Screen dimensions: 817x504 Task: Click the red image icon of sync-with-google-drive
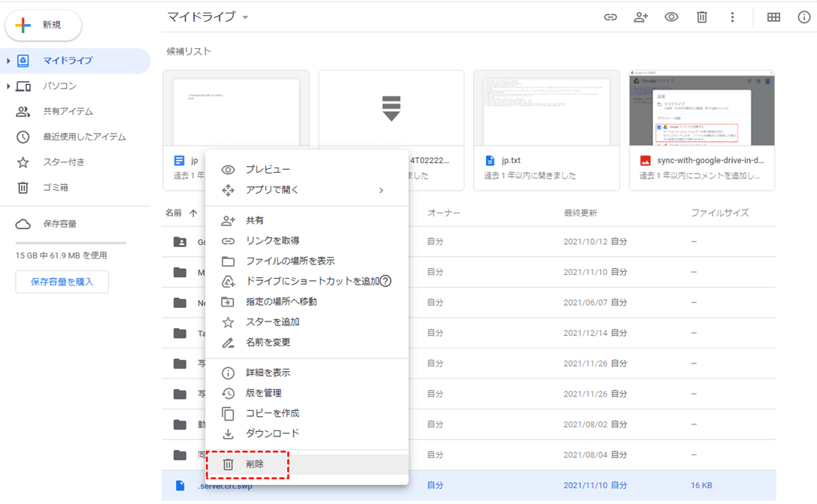tap(645, 161)
